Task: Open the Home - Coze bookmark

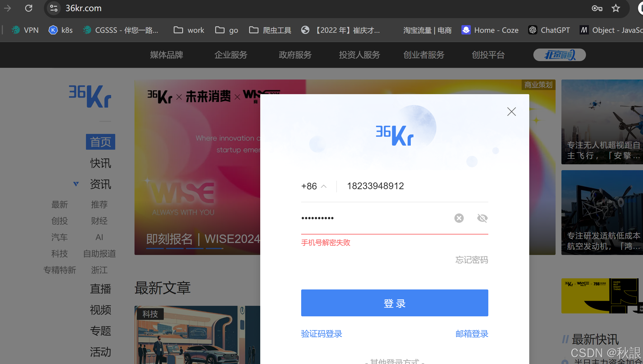Action: click(490, 30)
